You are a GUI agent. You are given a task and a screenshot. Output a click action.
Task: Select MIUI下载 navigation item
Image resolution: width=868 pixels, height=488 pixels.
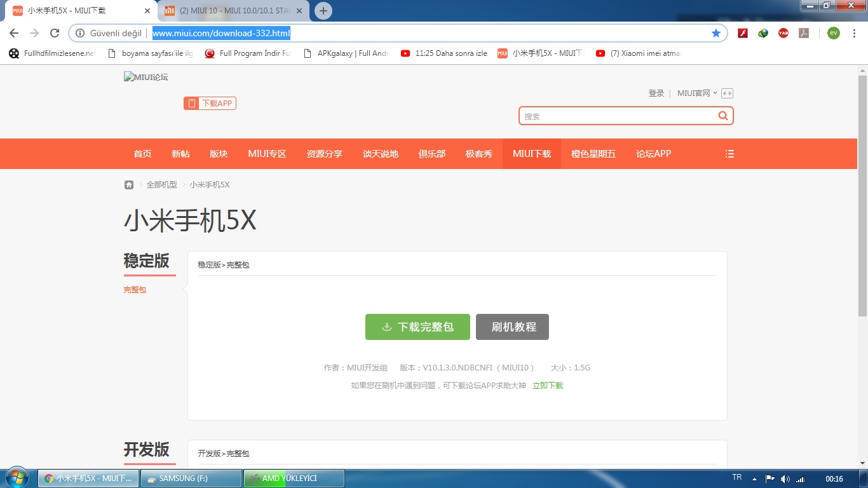[532, 154]
